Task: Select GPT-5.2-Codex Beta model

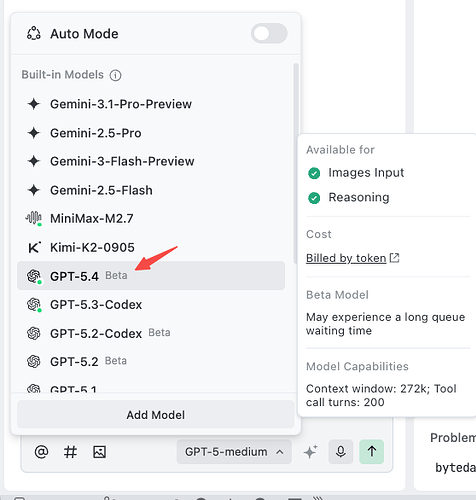Action: (x=151, y=333)
